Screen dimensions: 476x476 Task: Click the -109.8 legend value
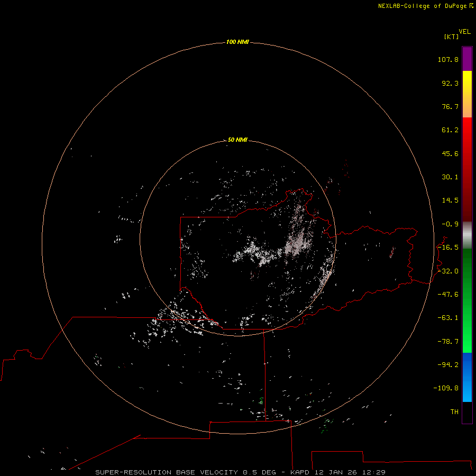pyautogui.click(x=446, y=388)
